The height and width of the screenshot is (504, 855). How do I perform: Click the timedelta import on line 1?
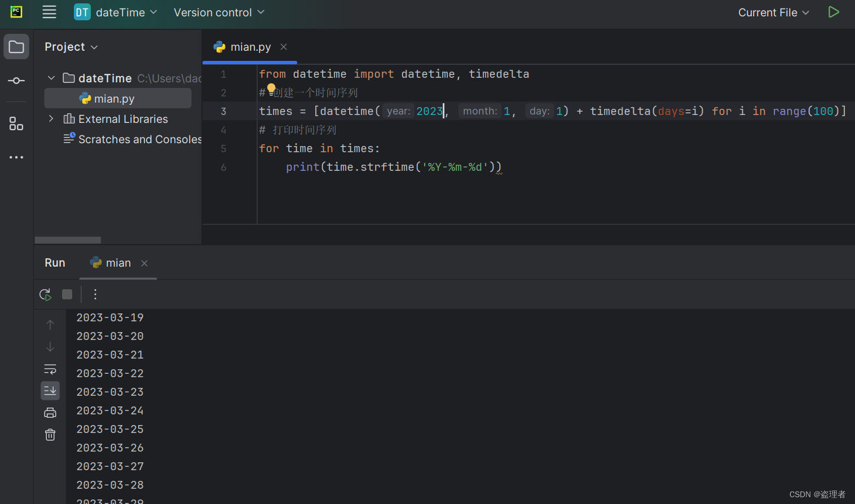499,74
